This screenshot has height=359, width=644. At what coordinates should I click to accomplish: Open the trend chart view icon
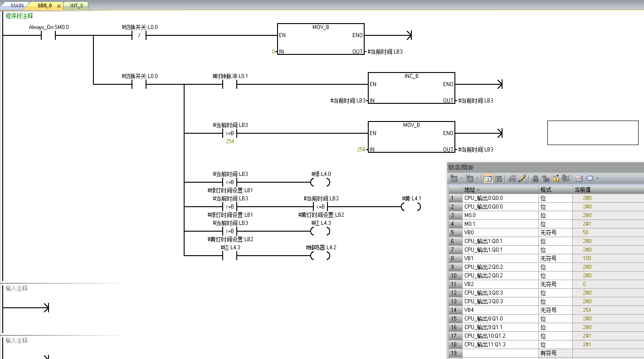(579, 179)
